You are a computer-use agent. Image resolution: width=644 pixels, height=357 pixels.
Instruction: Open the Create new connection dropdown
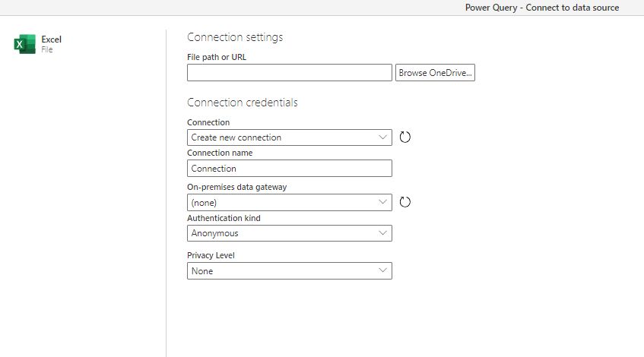click(289, 137)
